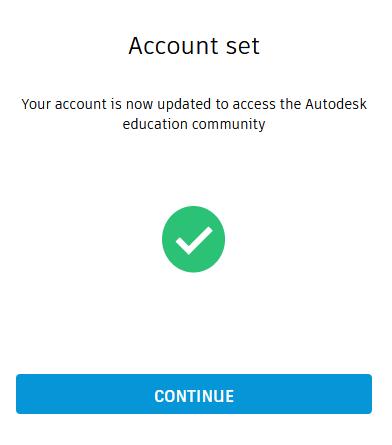392x445 pixels.
Task: Click the word "access" in the message
Action: (254, 105)
